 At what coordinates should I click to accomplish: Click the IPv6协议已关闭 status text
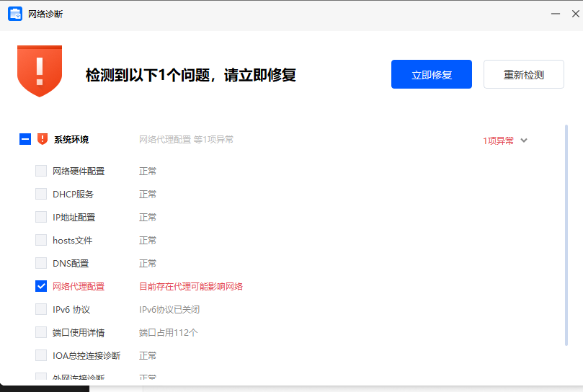pos(169,309)
